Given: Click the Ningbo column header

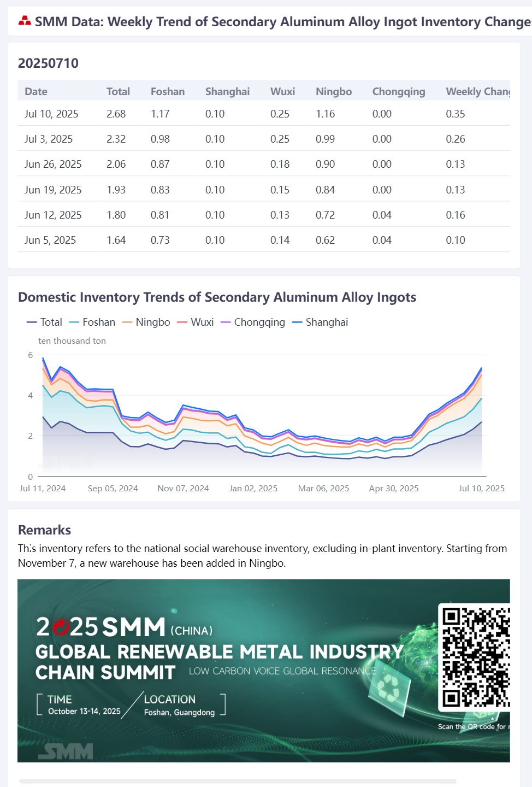Looking at the screenshot, I should click(x=334, y=91).
